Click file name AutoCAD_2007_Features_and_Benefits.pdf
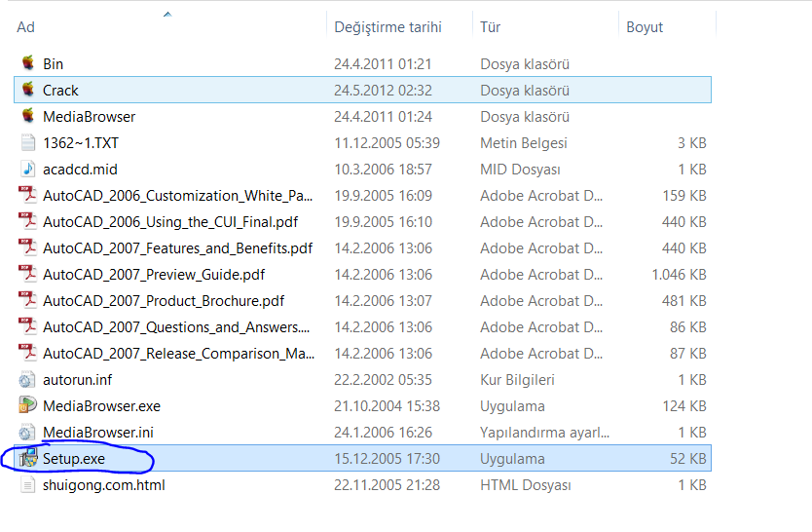812x532 pixels. [x=177, y=248]
